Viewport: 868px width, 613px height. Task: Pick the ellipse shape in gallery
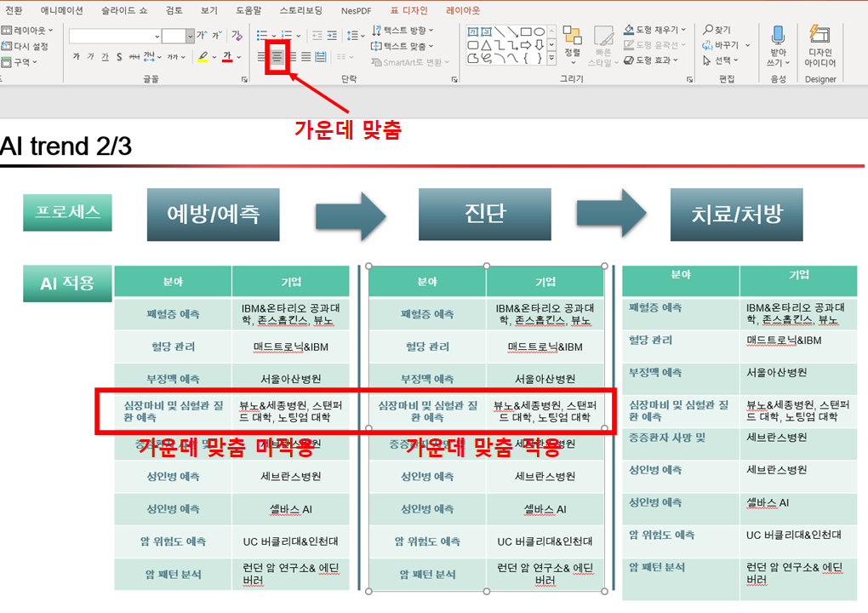(540, 32)
